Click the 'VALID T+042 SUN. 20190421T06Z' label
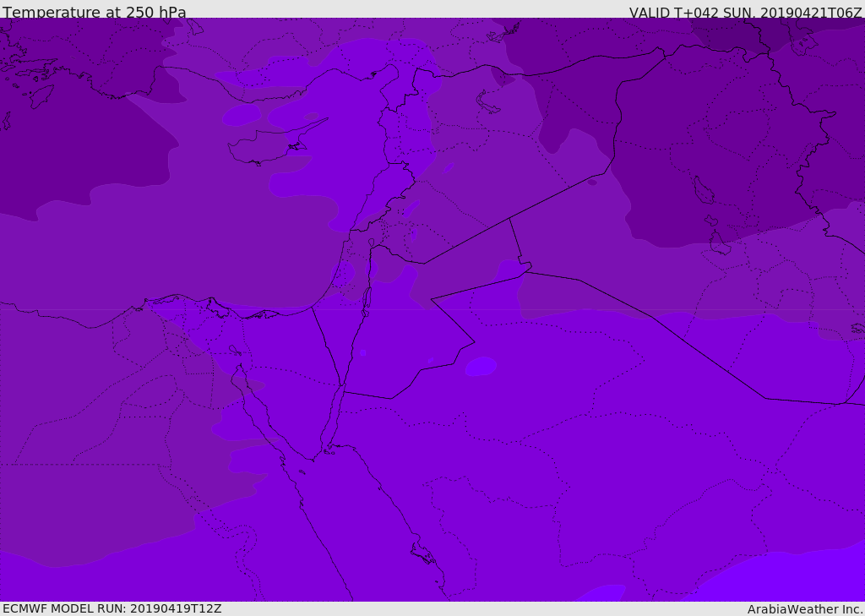Viewport: 865px width, 616px height. click(745, 12)
